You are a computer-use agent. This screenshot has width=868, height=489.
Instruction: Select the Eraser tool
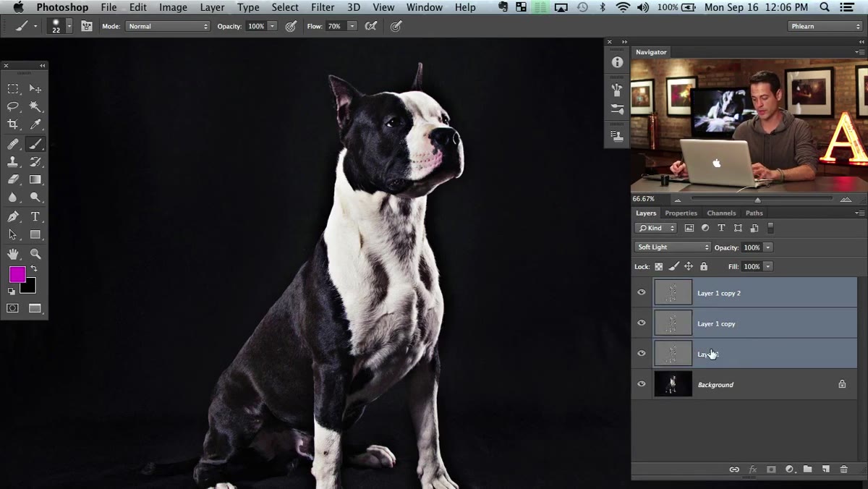point(13,179)
